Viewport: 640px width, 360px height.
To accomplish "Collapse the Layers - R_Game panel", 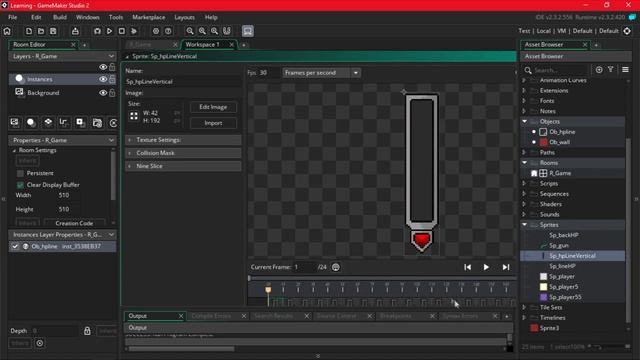I will point(111,56).
